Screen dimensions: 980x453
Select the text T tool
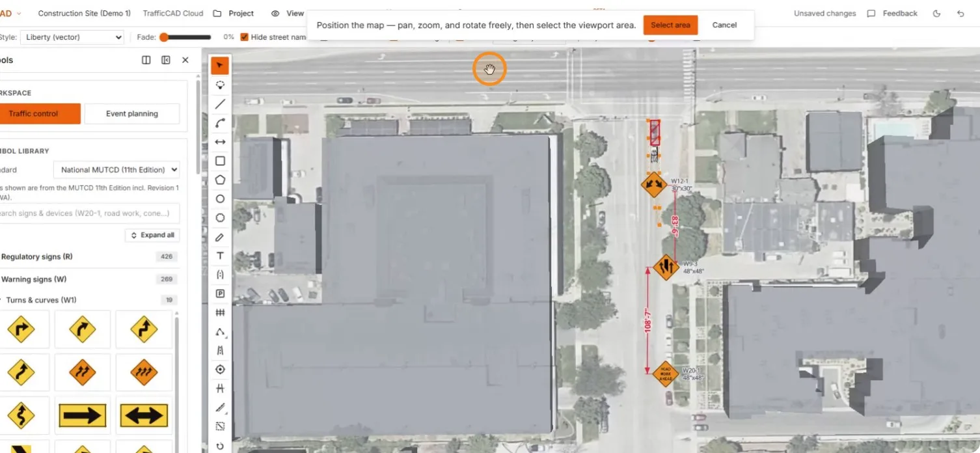(220, 256)
